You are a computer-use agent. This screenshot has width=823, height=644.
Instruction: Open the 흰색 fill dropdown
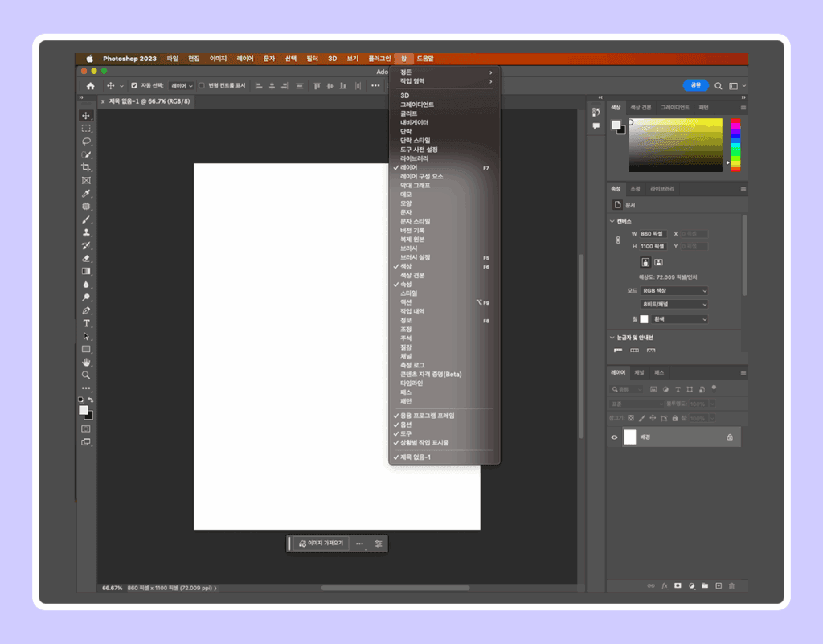click(x=679, y=319)
